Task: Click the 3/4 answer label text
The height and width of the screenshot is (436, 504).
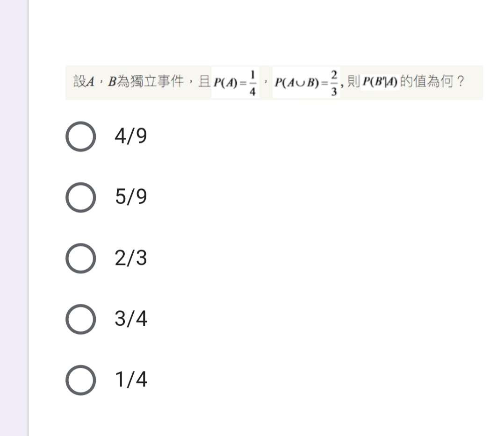Action: click(x=131, y=318)
